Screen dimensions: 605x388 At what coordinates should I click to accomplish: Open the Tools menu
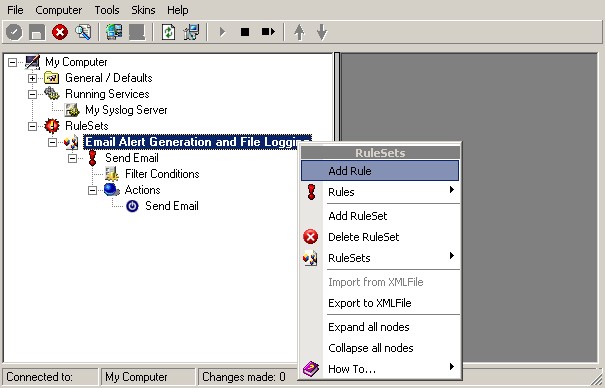point(107,10)
